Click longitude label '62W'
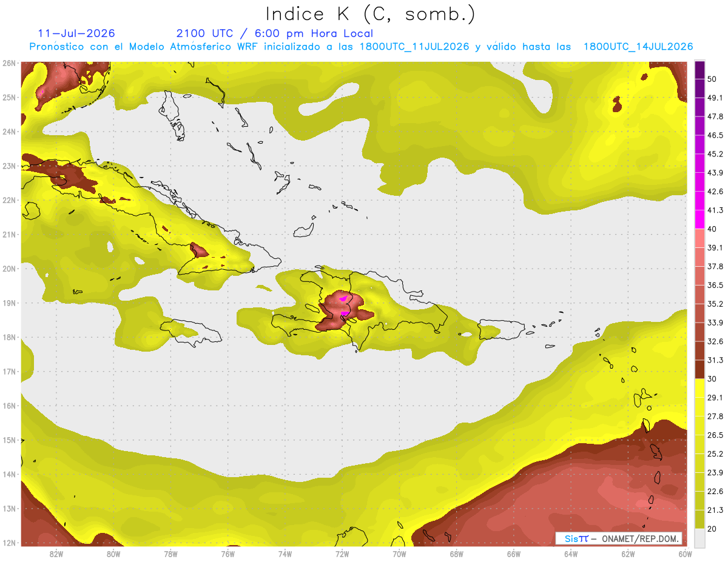Screen dimensions: 728x562 (628, 554)
